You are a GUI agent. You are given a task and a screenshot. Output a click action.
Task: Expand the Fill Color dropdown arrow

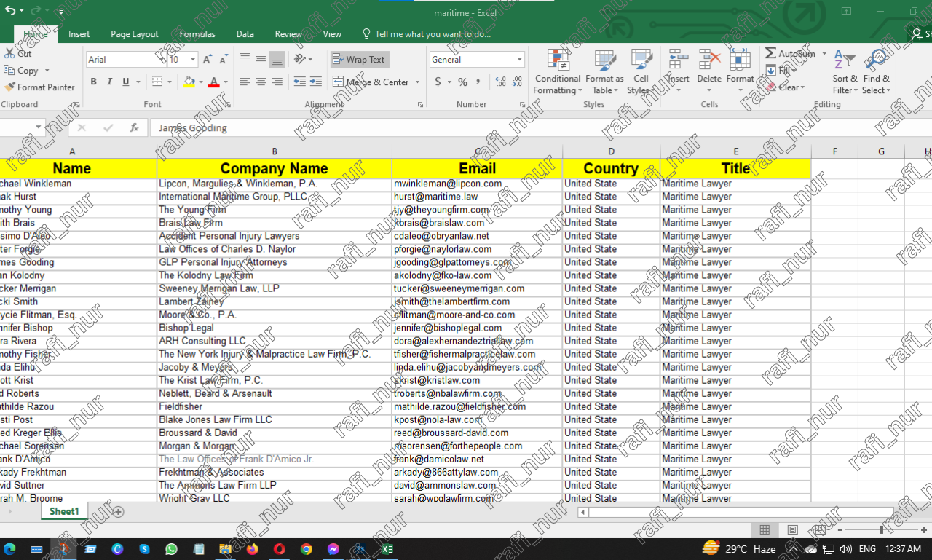(200, 82)
